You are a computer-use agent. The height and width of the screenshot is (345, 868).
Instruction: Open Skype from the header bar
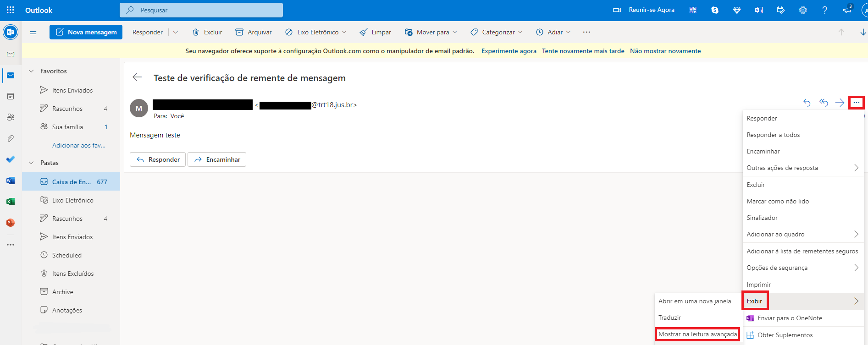(714, 10)
